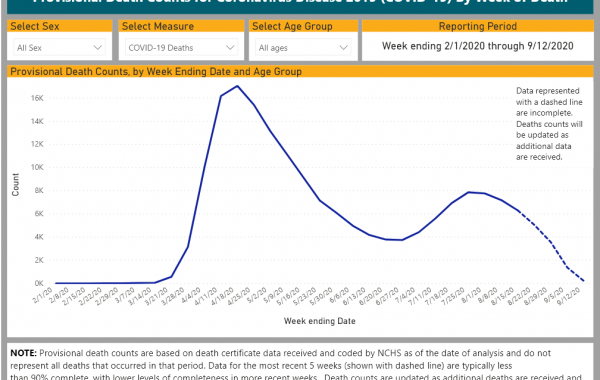Open the Select Sex dropdown
This screenshot has width=600, height=380.
[x=59, y=48]
